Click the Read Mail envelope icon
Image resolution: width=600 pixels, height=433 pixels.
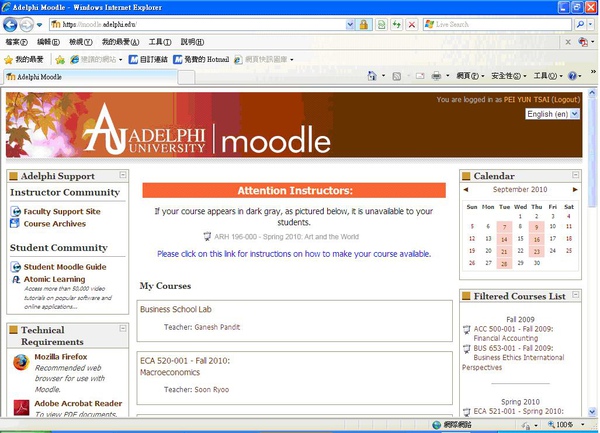tap(420, 76)
